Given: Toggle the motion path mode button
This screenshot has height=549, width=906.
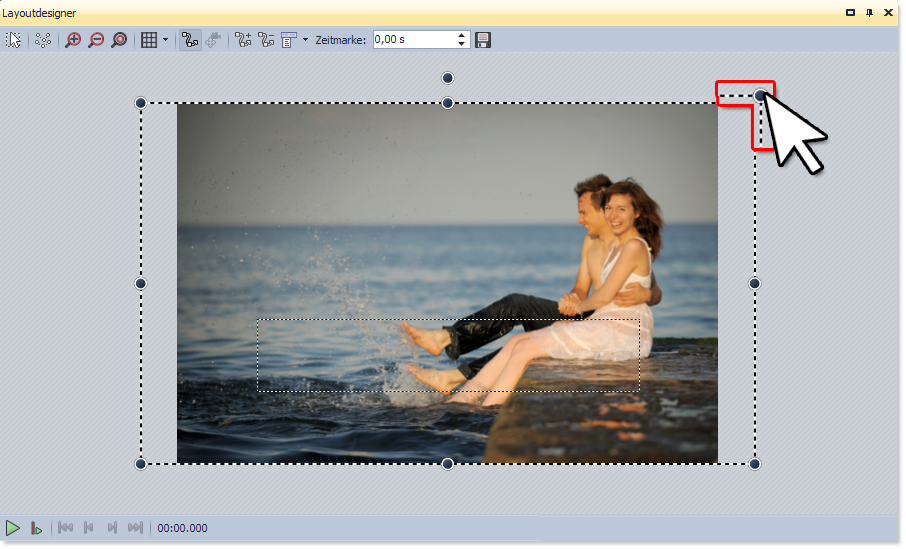Looking at the screenshot, I should (189, 40).
